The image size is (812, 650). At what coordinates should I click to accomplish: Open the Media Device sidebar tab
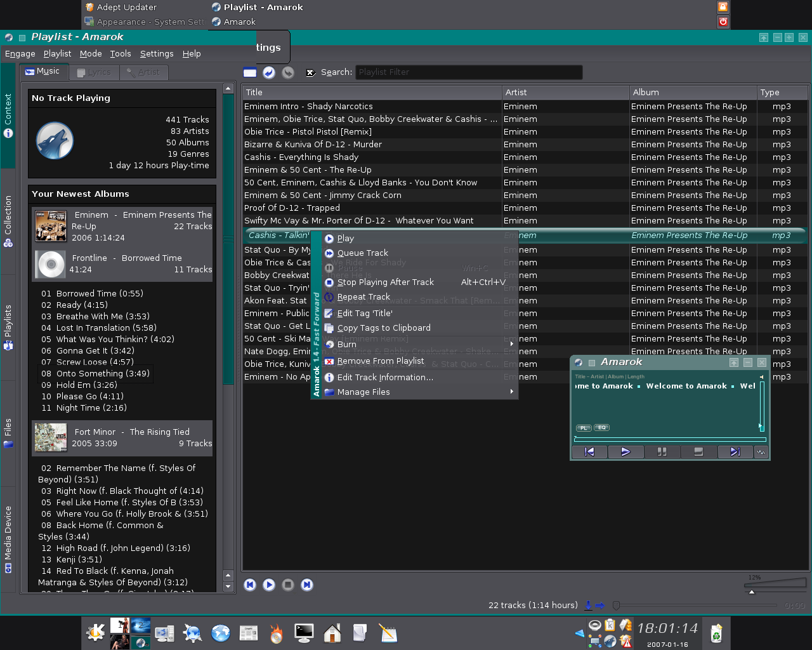coord(8,540)
